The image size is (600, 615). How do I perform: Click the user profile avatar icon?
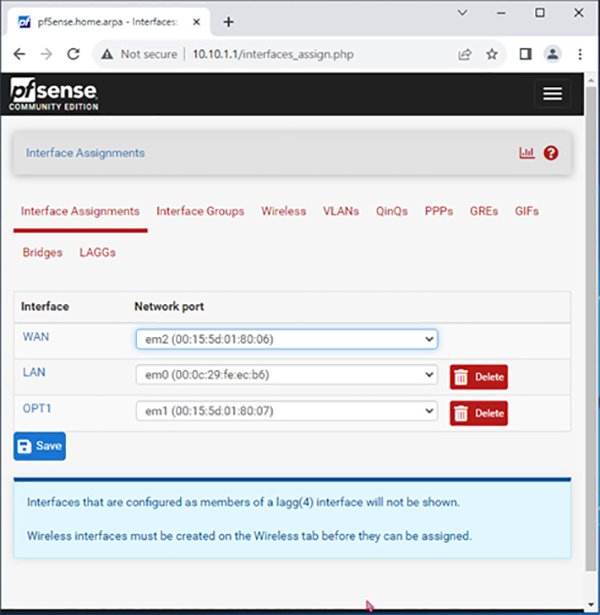(553, 54)
